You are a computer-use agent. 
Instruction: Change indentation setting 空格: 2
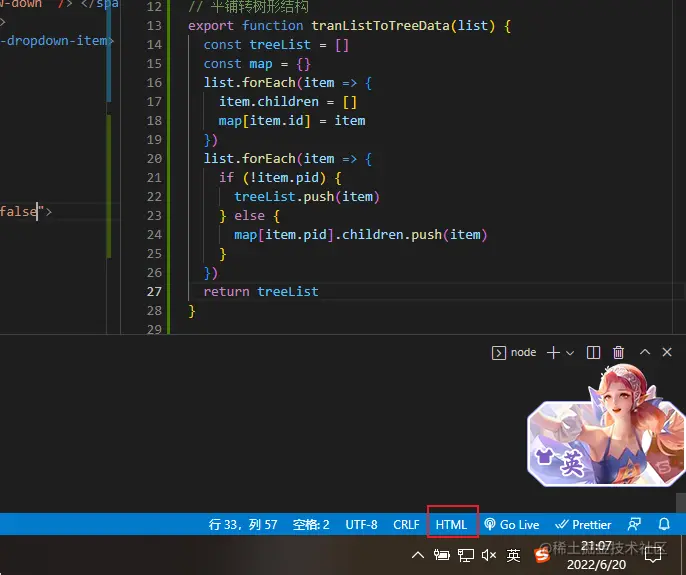[311, 524]
